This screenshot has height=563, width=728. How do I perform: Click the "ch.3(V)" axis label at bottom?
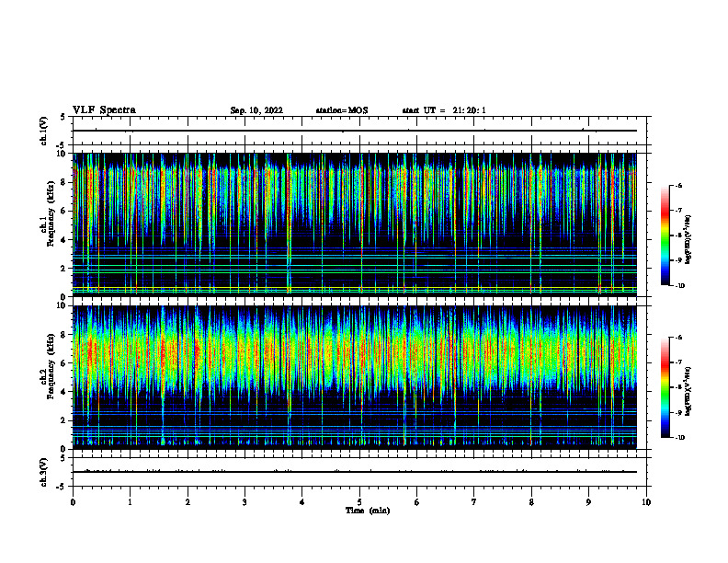click(x=44, y=472)
